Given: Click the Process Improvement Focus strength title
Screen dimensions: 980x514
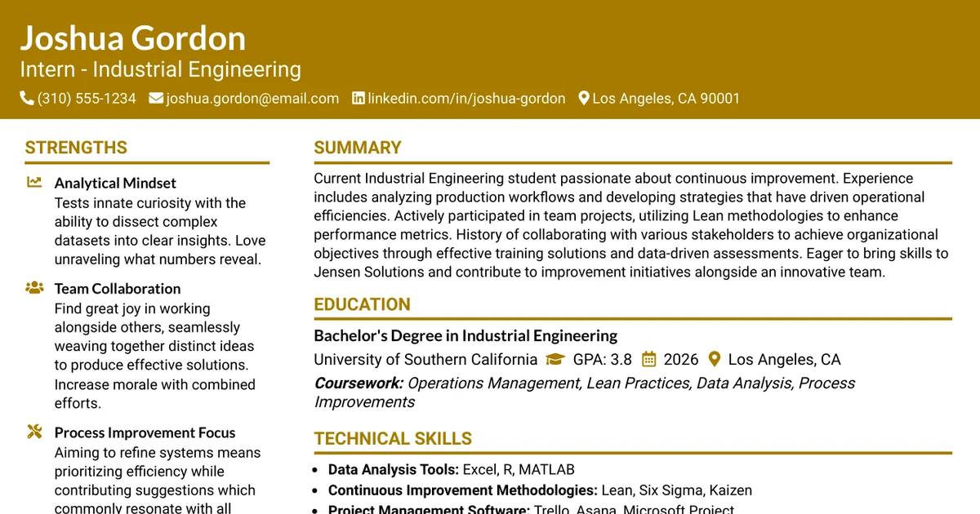Looking at the screenshot, I should tap(145, 432).
